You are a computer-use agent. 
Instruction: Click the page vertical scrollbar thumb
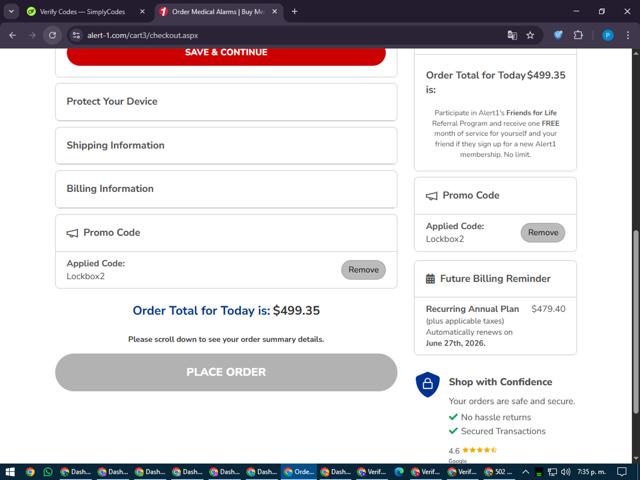tap(636, 322)
